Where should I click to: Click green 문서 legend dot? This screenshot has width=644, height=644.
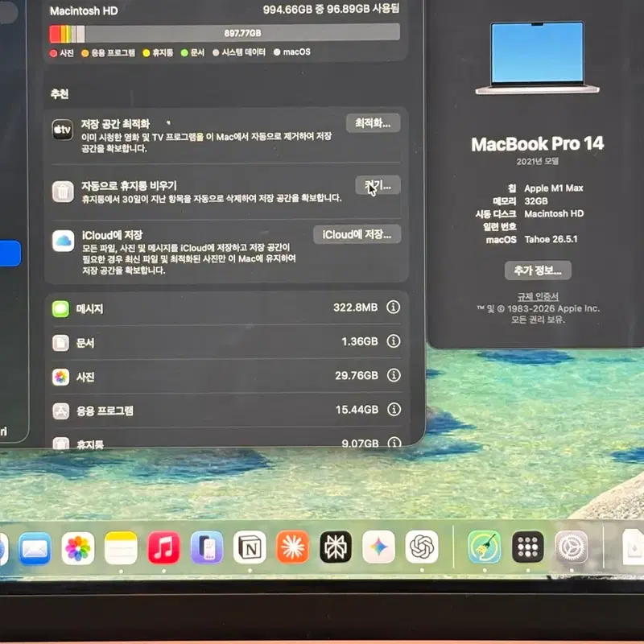tap(184, 52)
